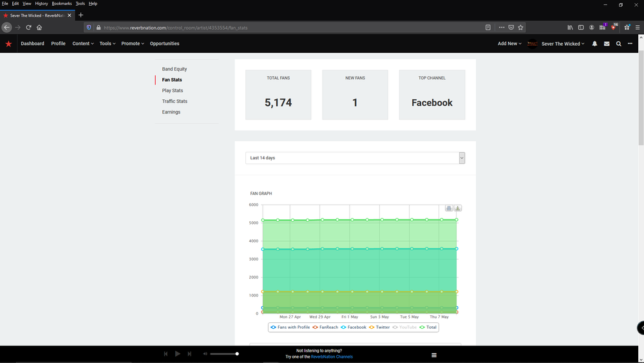Open the Add New dropdown
644x363 pixels.
(509, 44)
